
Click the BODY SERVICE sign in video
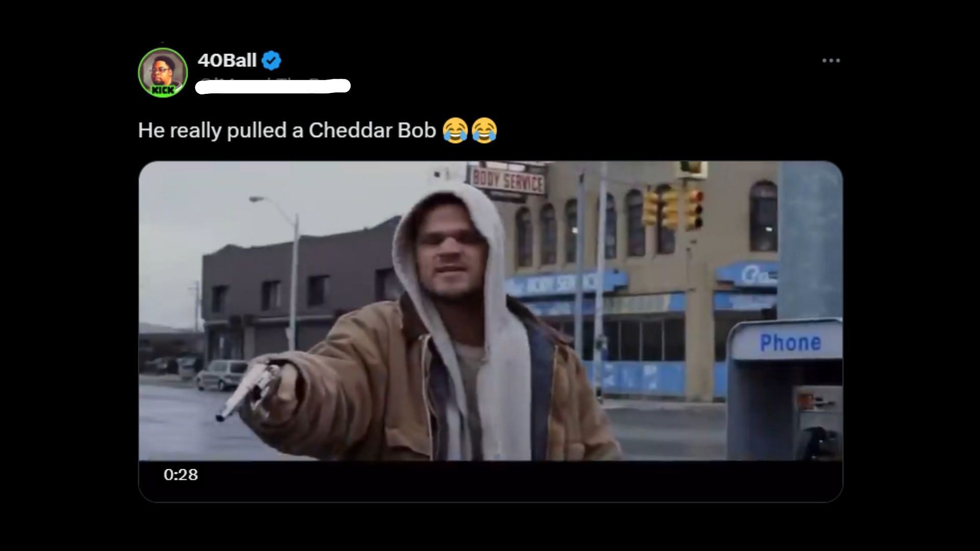click(507, 181)
